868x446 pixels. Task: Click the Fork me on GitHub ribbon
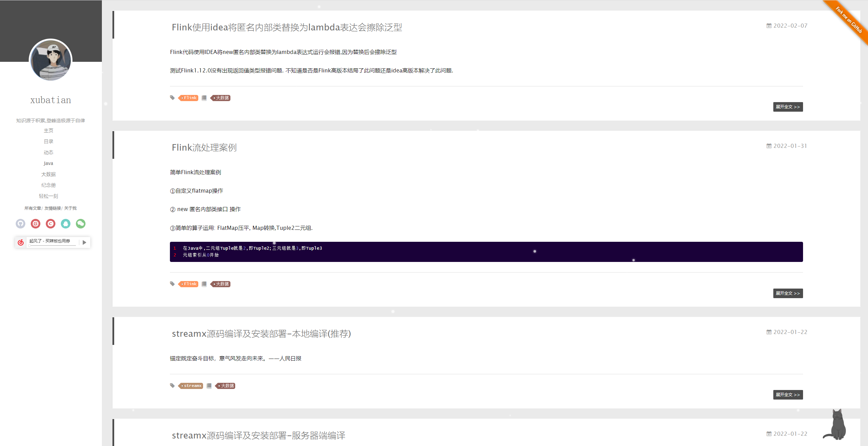tap(849, 20)
